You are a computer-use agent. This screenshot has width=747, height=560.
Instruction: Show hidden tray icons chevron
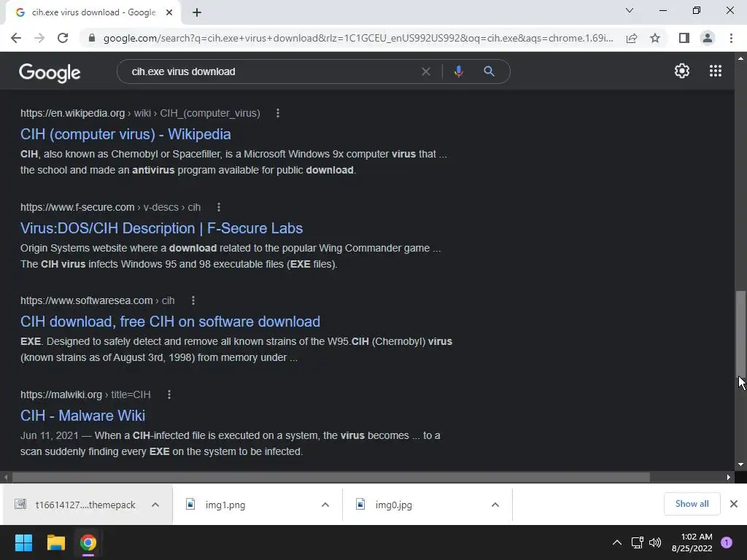click(617, 542)
